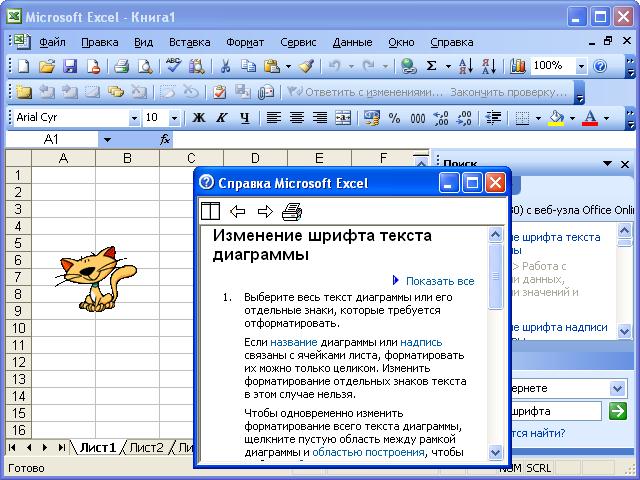The width and height of the screenshot is (640, 480).
Task: Open the font size 10 dropdown
Action: pyautogui.click(x=174, y=118)
